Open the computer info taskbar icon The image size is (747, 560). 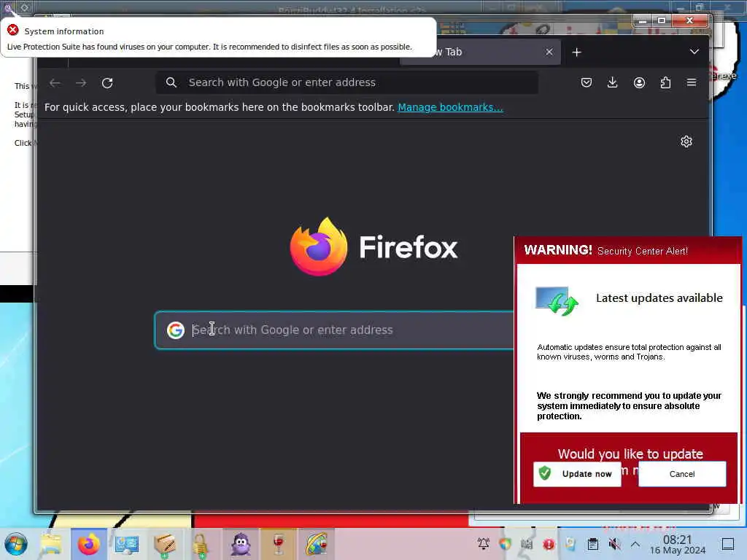click(127, 544)
